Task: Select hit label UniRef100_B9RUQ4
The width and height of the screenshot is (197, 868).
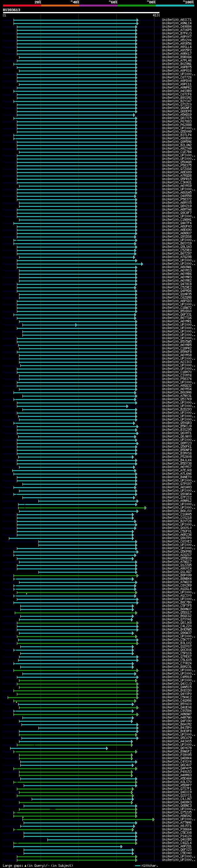Action: [177, 57]
